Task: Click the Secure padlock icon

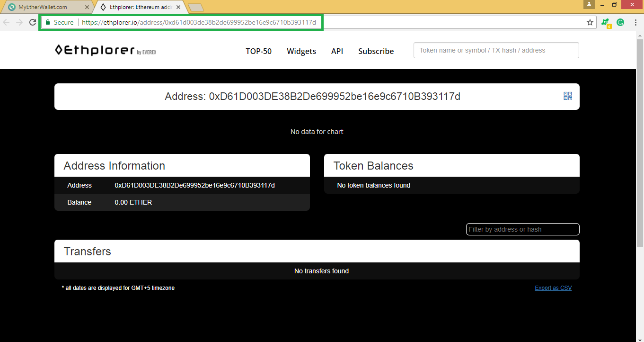Action: coord(47,22)
